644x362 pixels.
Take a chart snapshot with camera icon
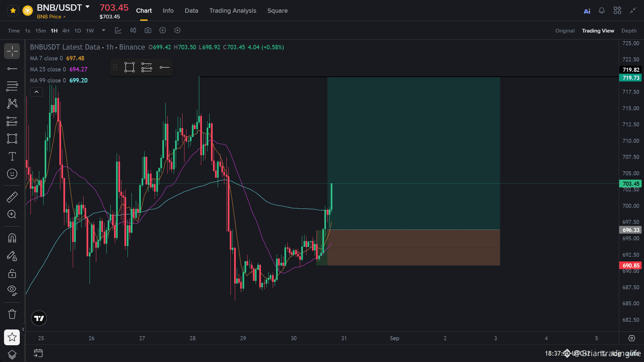pyautogui.click(x=148, y=31)
